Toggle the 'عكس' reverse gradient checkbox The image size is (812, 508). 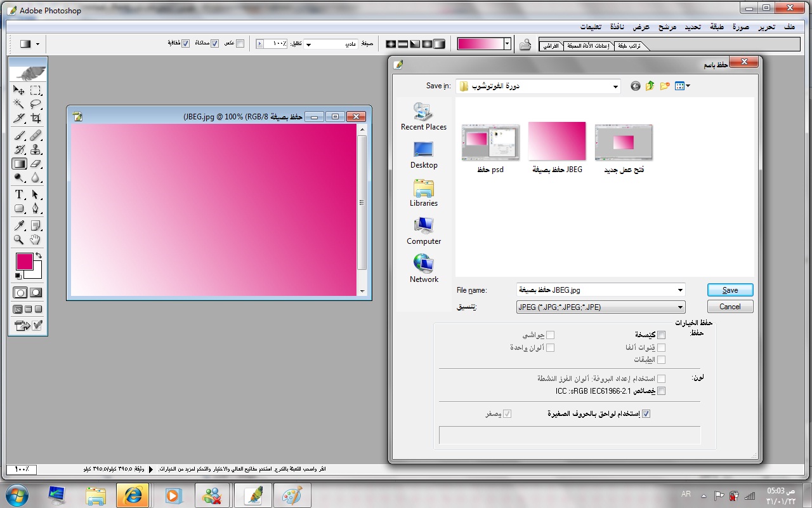240,44
